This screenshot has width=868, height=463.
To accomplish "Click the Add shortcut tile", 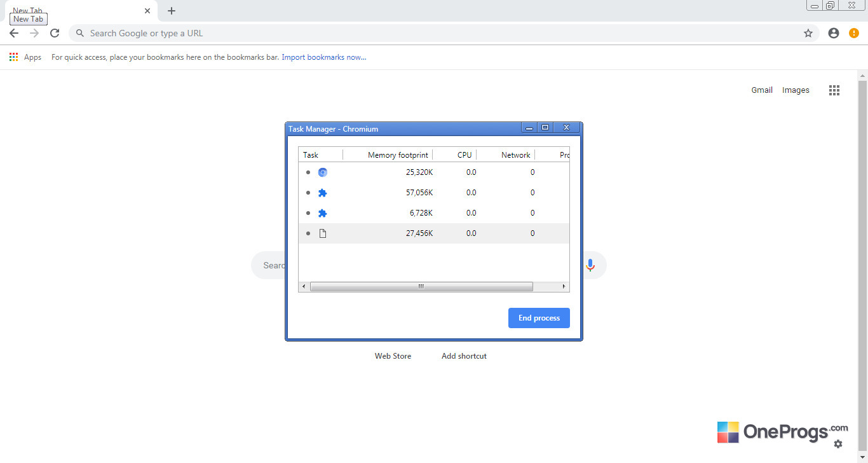I will (464, 356).
